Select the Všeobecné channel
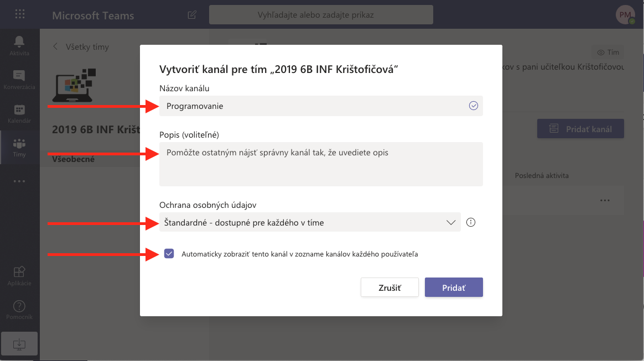The width and height of the screenshot is (644, 361). coord(74,159)
